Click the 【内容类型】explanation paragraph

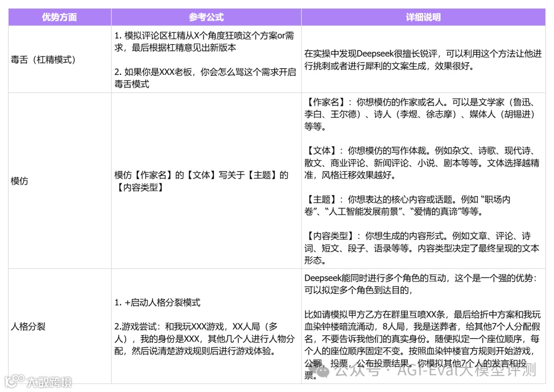(422, 248)
